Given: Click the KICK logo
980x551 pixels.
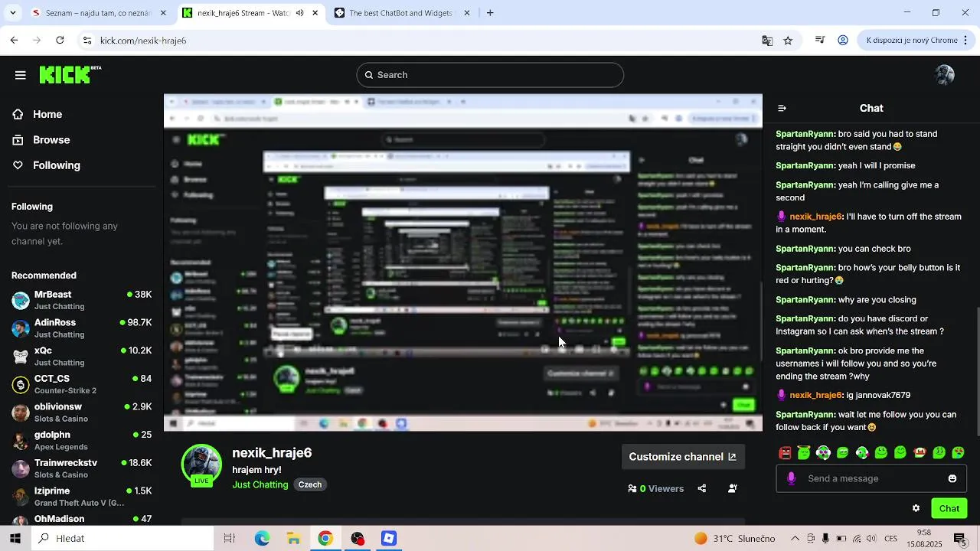Looking at the screenshot, I should (70, 74).
